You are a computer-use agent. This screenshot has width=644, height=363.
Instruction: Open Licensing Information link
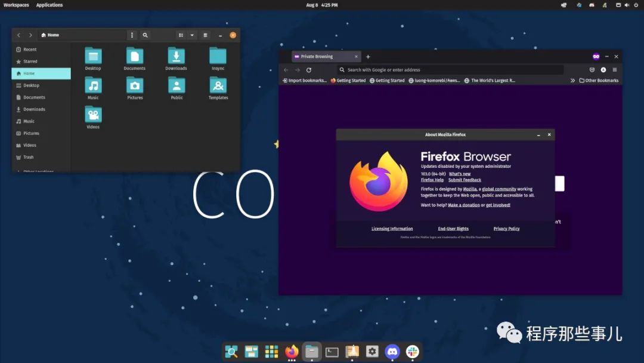tap(392, 229)
